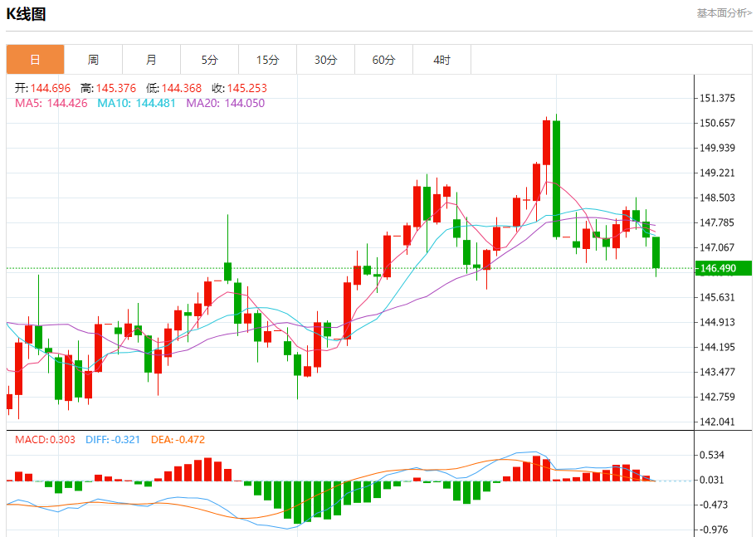Screen dimensions: 756x537
Task: Click the 149.221 axis label
Action: coord(718,173)
